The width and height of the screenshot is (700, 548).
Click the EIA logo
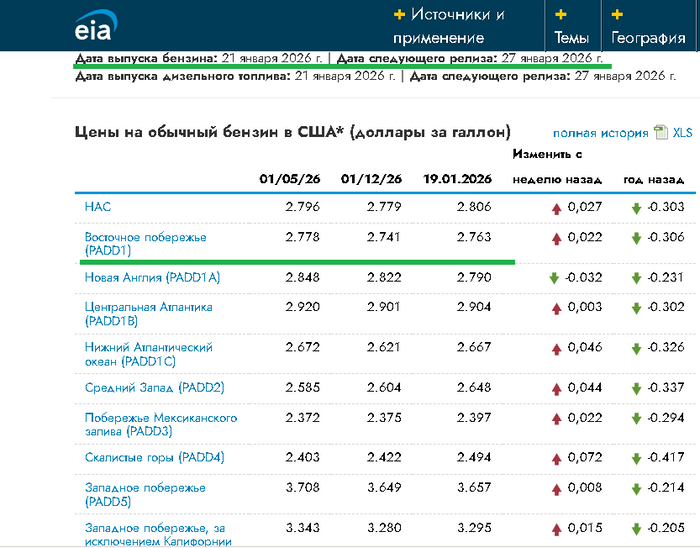94,26
